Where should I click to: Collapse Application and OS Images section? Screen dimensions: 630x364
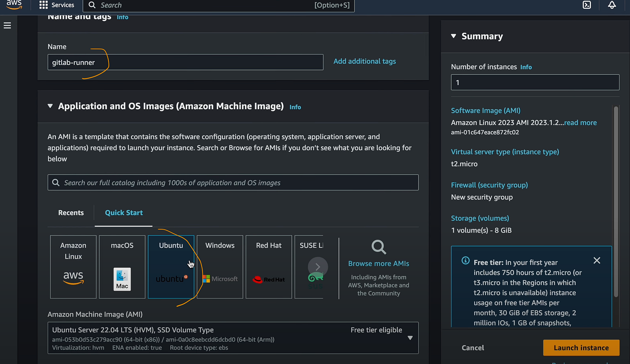pos(50,106)
